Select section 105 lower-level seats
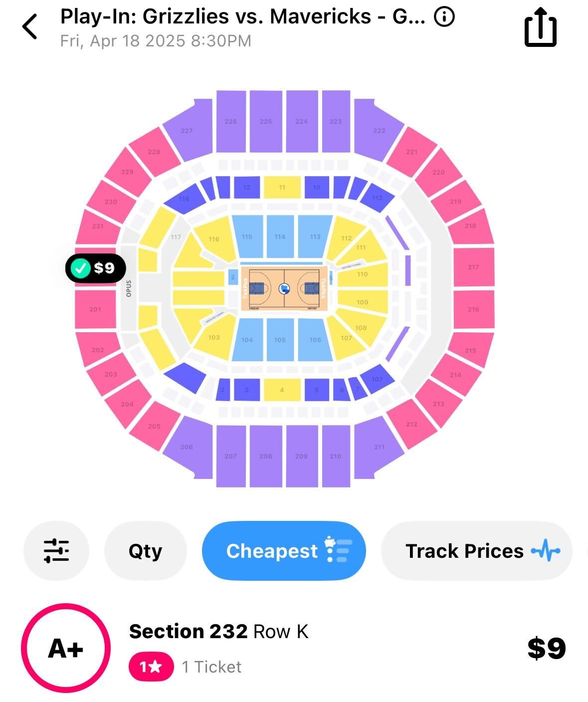The height and width of the screenshot is (702, 588). (x=280, y=340)
